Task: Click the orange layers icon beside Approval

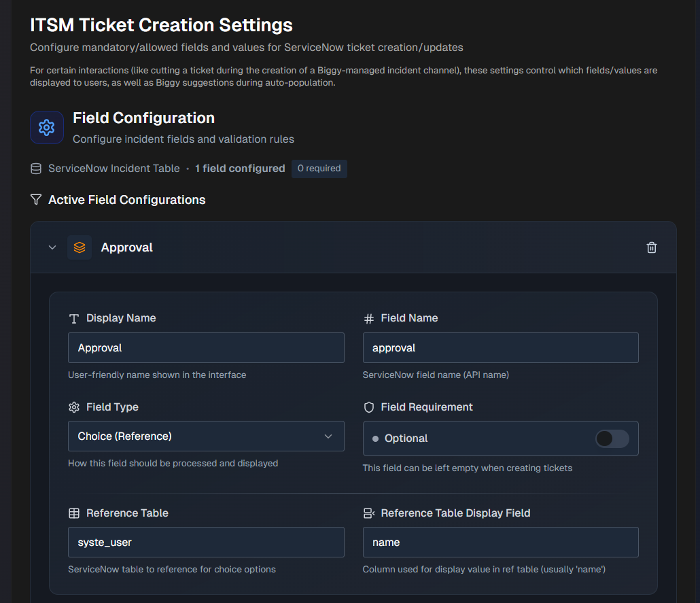Action: click(x=80, y=247)
